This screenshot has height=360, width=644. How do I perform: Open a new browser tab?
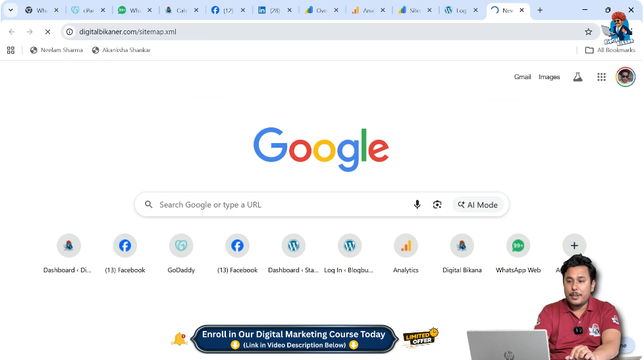coord(540,11)
